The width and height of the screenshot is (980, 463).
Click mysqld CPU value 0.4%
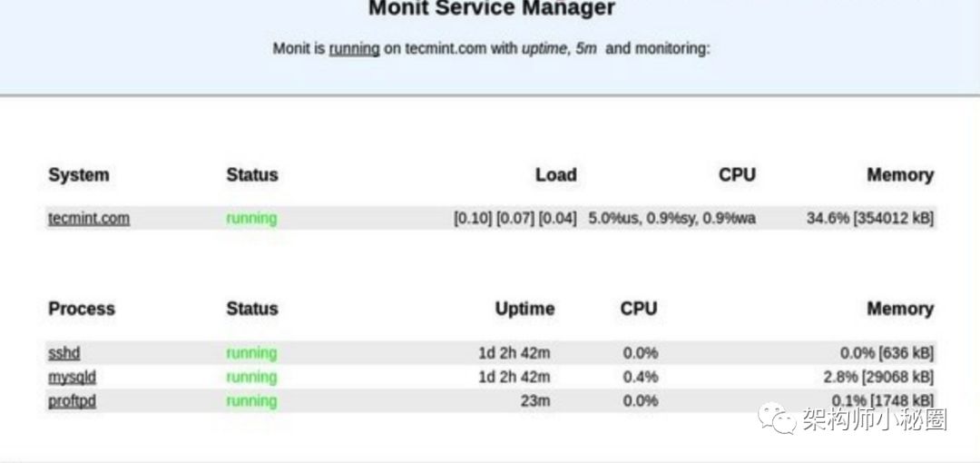click(x=640, y=378)
